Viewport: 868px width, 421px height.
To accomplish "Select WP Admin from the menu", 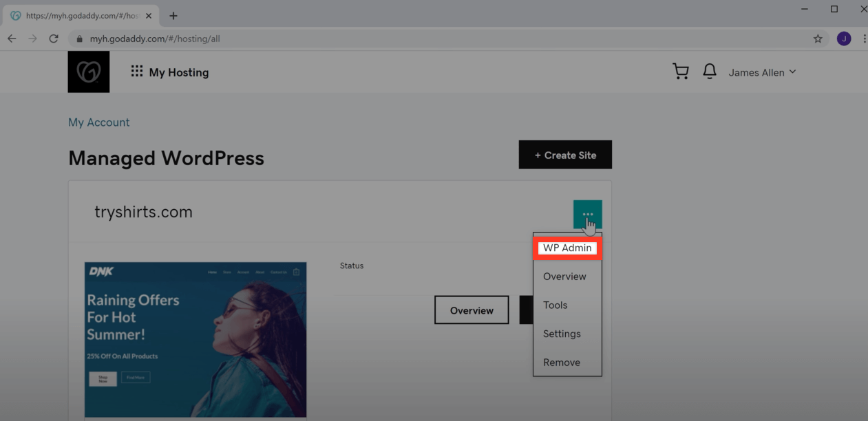I will click(567, 248).
